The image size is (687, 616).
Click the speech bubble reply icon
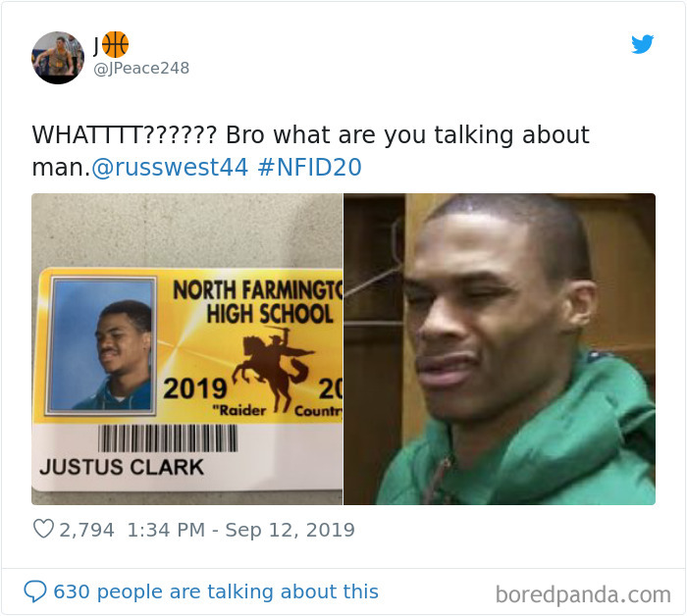coord(35,591)
